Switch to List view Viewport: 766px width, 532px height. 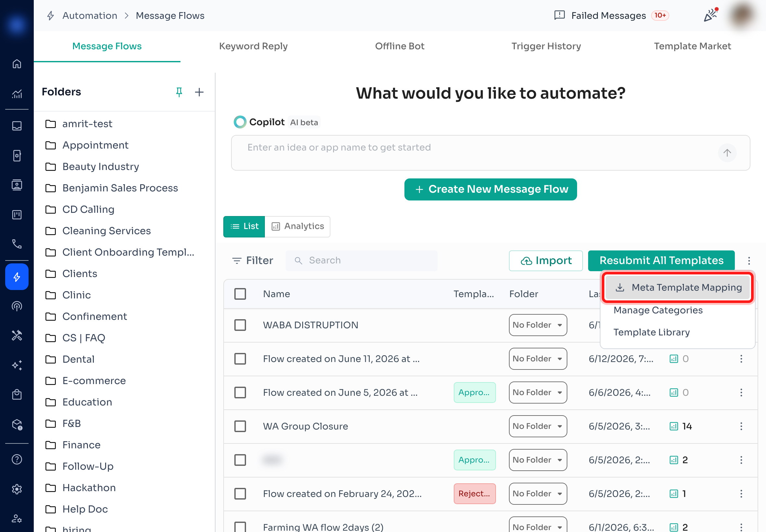(244, 227)
